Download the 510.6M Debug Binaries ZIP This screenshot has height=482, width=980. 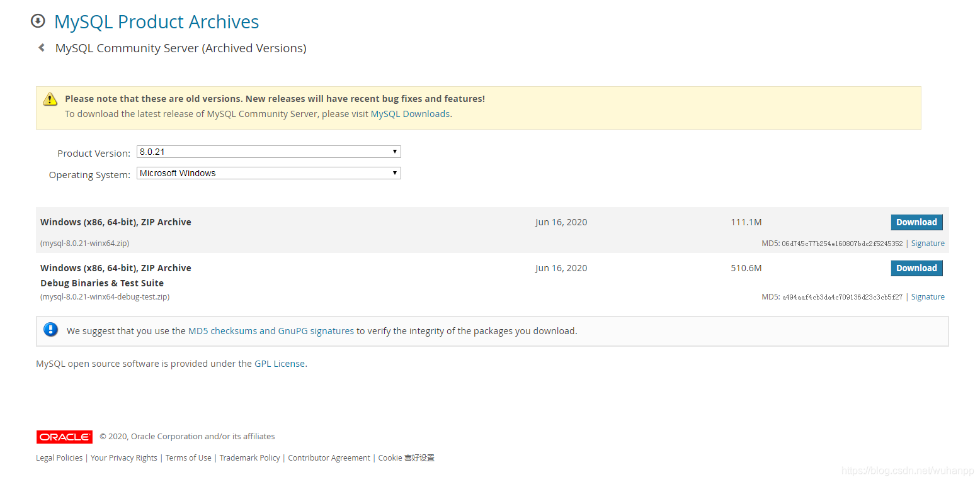click(916, 268)
